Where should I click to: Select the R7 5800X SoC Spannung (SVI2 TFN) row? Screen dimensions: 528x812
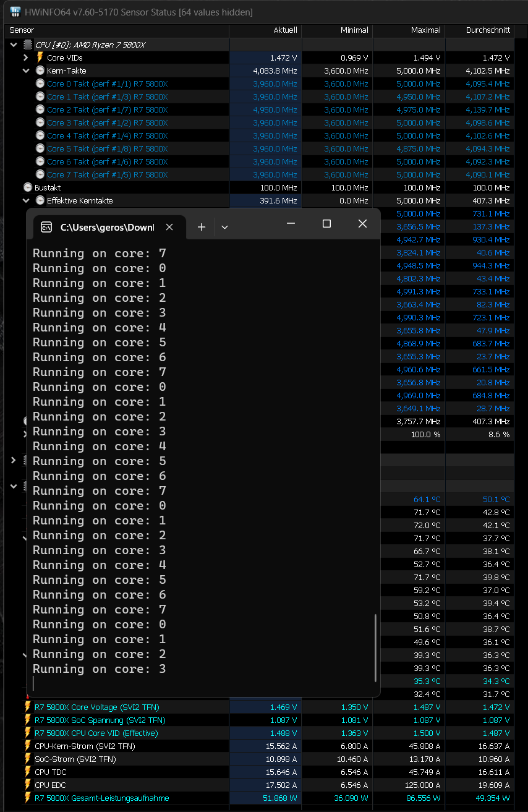[260, 720]
